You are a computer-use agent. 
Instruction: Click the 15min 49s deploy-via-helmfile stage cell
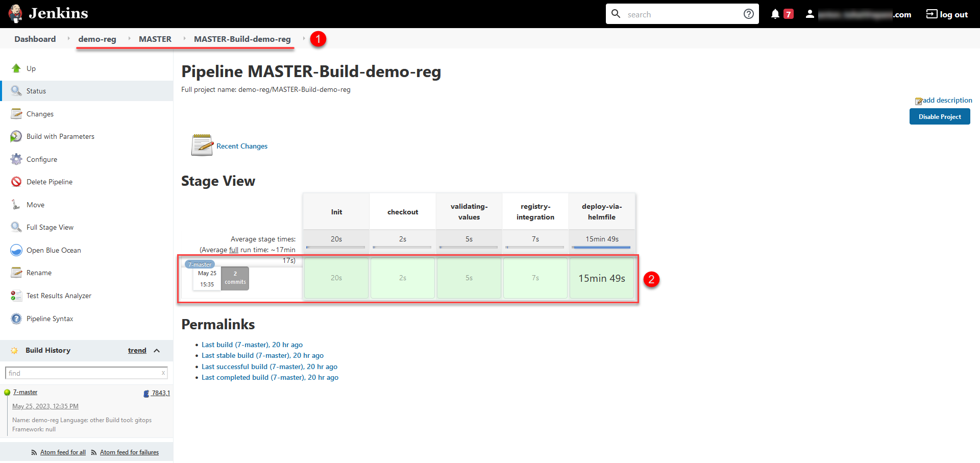coord(602,278)
